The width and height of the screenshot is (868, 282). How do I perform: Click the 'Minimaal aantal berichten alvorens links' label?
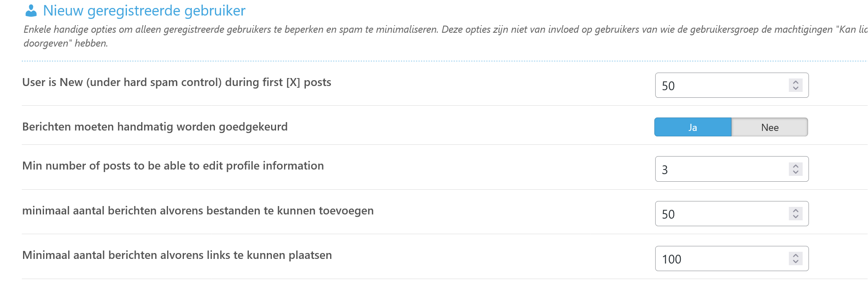(x=177, y=255)
